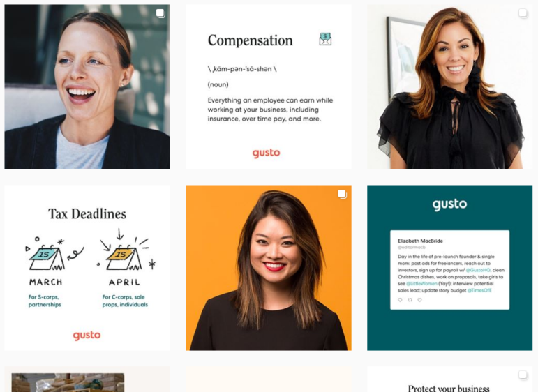
Task: Click money envelope icon beside Compensation heading
Action: (x=325, y=39)
